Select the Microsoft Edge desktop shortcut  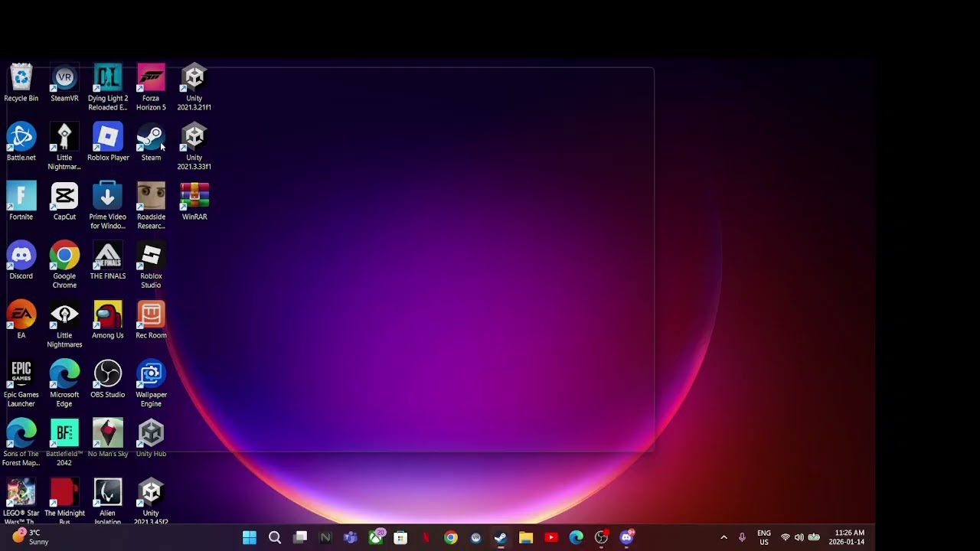(x=64, y=384)
